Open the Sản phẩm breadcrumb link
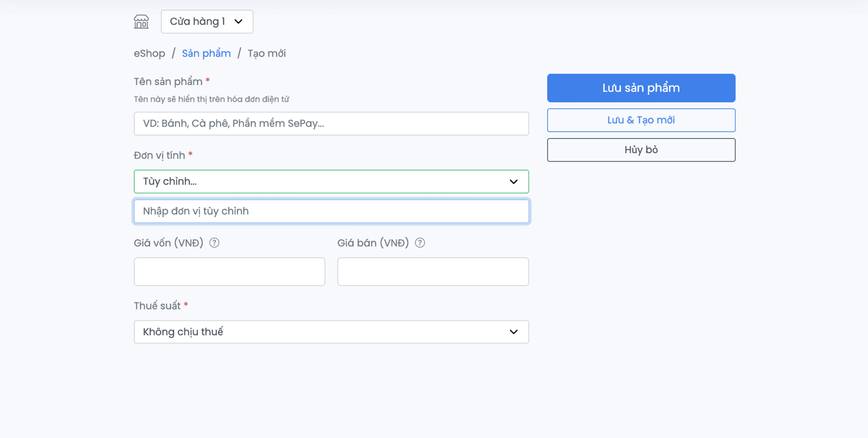Image resolution: width=868 pixels, height=438 pixels. [x=206, y=54]
